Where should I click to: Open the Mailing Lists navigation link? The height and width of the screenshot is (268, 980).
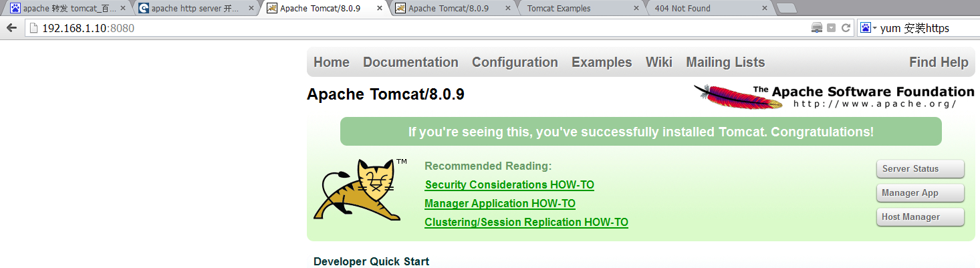(725, 62)
